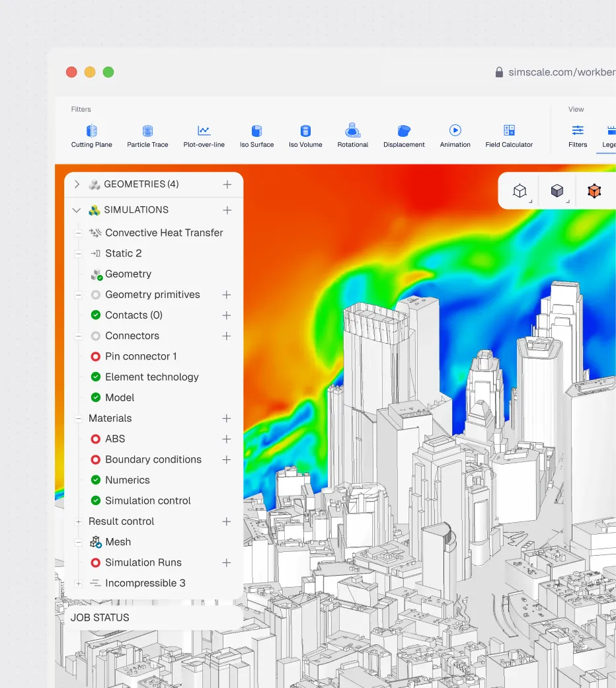Select the Rotational filter
Viewport: 616px width, 688px height.
click(353, 135)
